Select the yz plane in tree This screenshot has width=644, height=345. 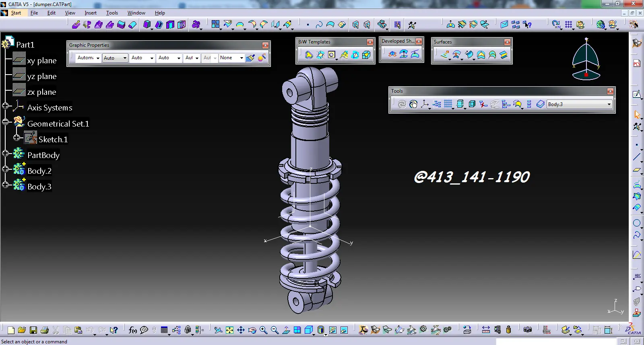pos(42,76)
